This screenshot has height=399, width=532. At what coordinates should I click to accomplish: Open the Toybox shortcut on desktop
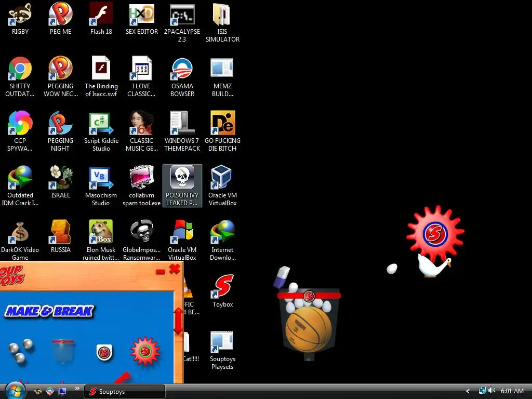222,291
